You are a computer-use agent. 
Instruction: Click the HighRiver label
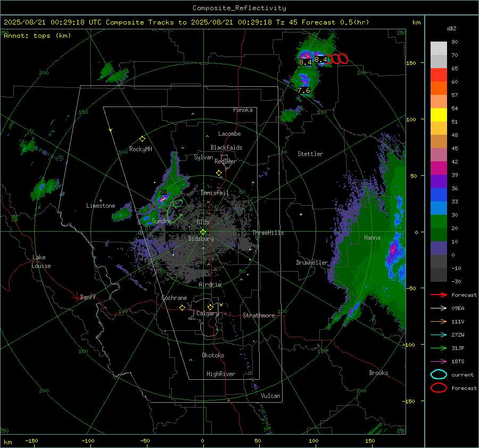point(221,374)
